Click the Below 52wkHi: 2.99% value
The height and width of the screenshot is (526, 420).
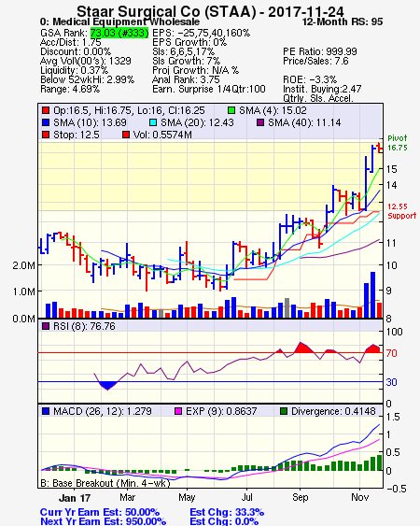tap(87, 79)
